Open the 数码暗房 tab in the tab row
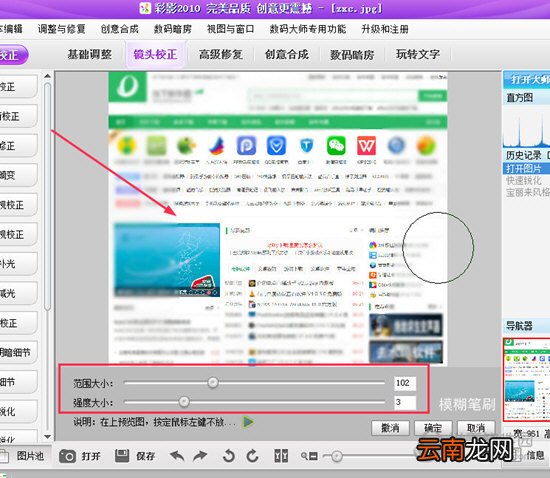 [352, 54]
